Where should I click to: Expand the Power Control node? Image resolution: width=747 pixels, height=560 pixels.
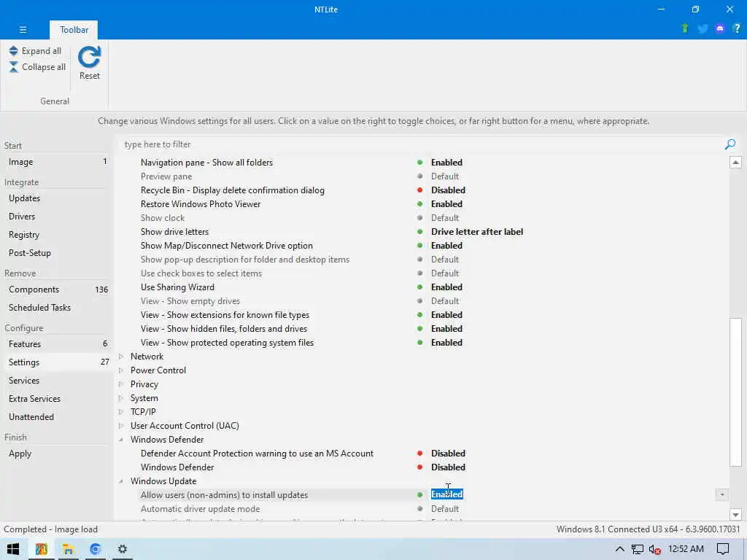(121, 370)
